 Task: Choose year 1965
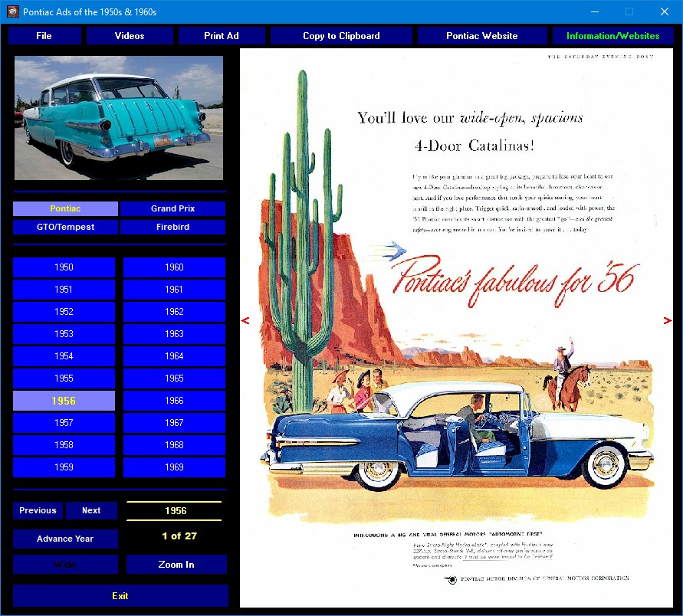(x=174, y=378)
